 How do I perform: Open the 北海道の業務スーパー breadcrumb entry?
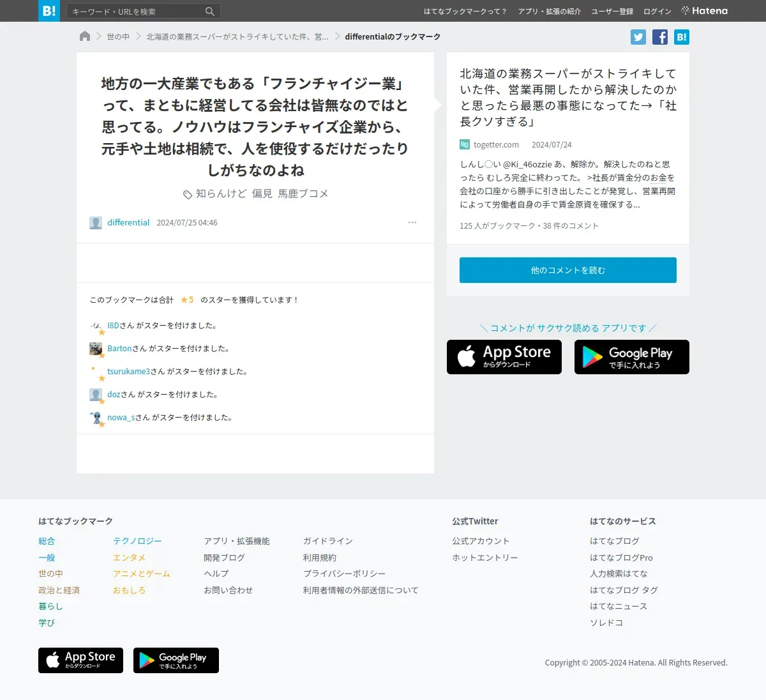(x=237, y=37)
